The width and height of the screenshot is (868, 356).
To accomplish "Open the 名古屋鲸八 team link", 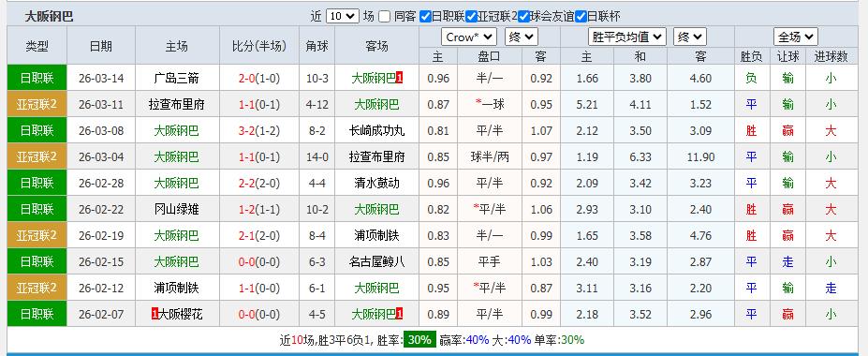I will 377,262.
